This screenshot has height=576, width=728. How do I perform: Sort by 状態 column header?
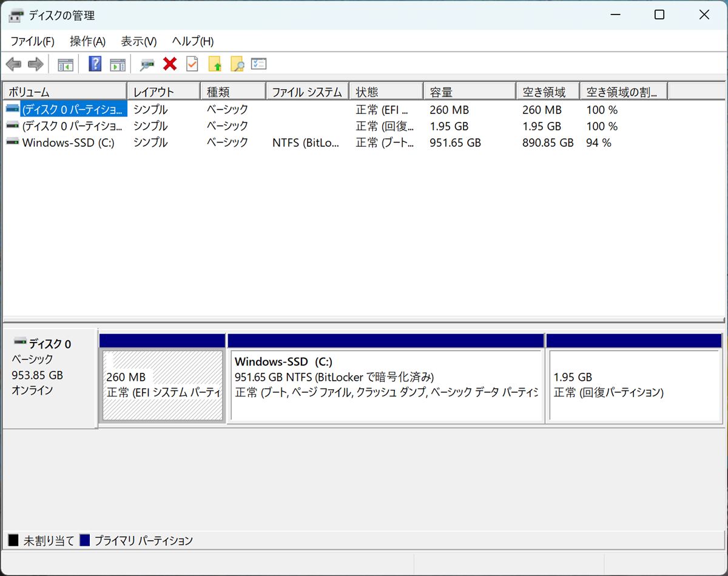tap(386, 92)
